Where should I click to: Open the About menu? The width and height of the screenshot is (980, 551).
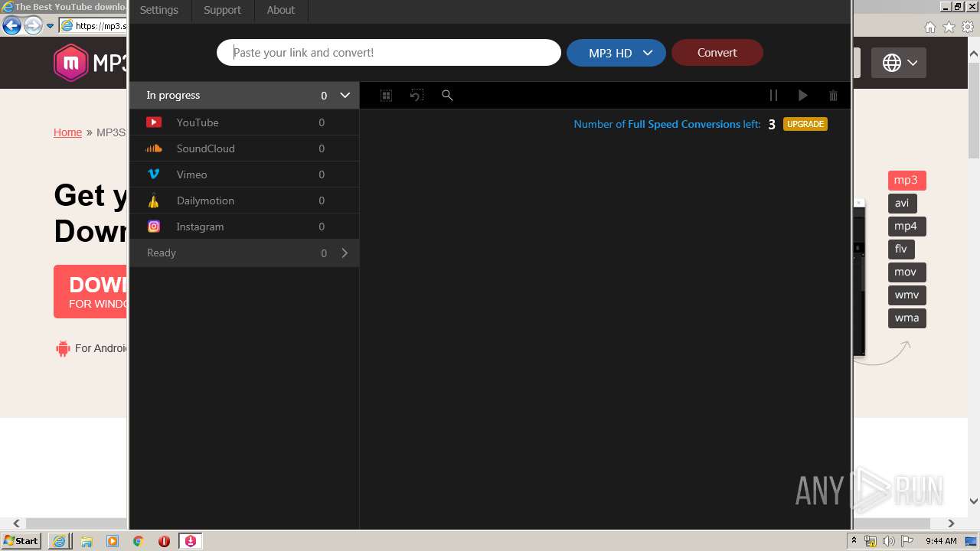[280, 10]
